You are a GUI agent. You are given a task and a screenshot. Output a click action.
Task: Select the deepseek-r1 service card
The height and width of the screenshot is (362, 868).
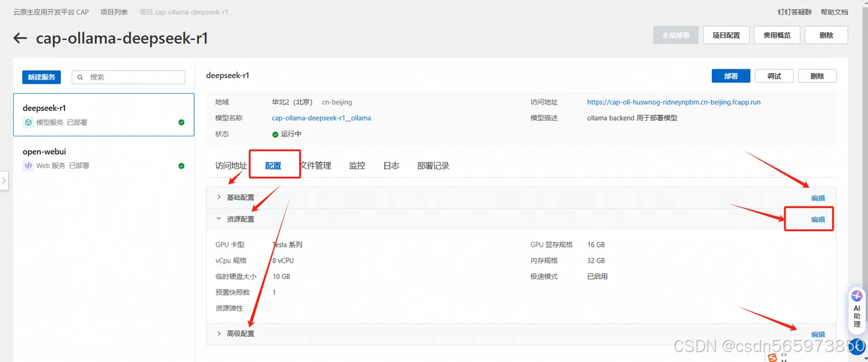click(x=104, y=115)
